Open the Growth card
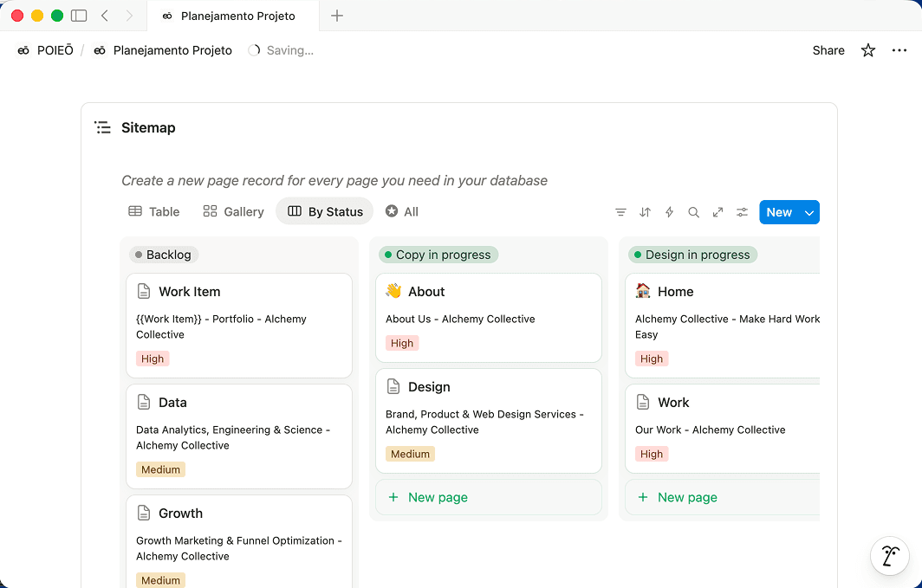The image size is (922, 588). pyautogui.click(x=239, y=541)
